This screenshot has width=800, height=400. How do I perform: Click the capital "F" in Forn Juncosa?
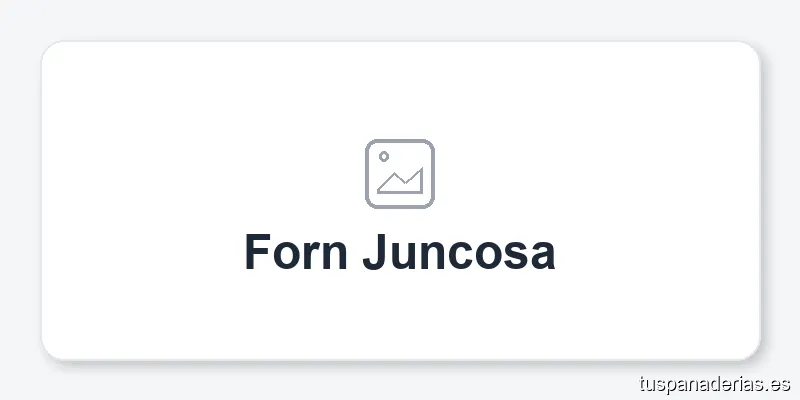259,252
